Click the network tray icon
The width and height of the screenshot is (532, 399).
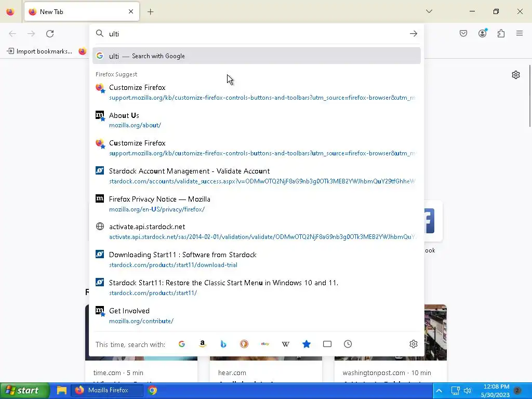455,391
